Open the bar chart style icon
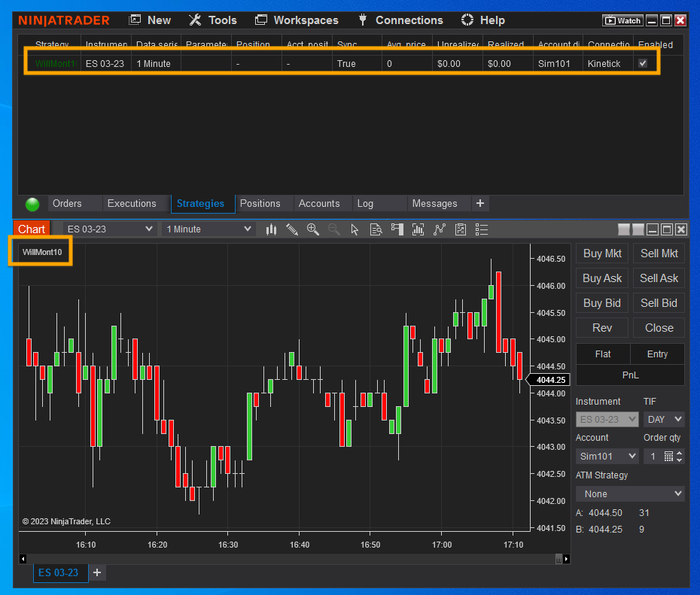Image resolution: width=700 pixels, height=595 pixels. point(272,229)
